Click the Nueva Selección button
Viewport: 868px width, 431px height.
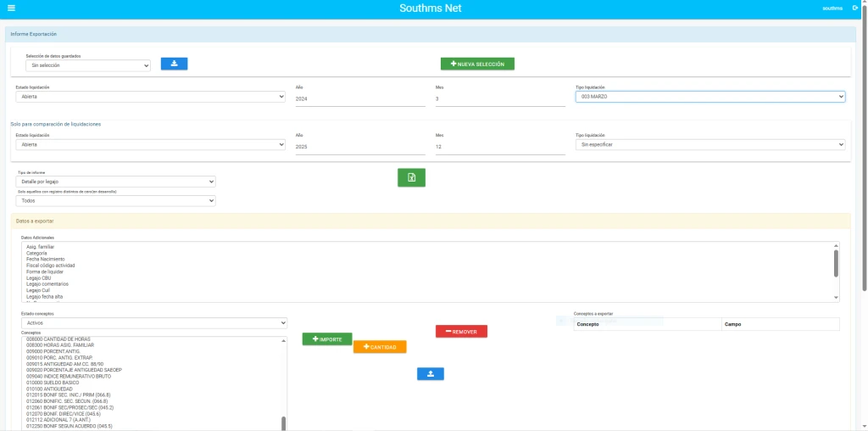[477, 64]
